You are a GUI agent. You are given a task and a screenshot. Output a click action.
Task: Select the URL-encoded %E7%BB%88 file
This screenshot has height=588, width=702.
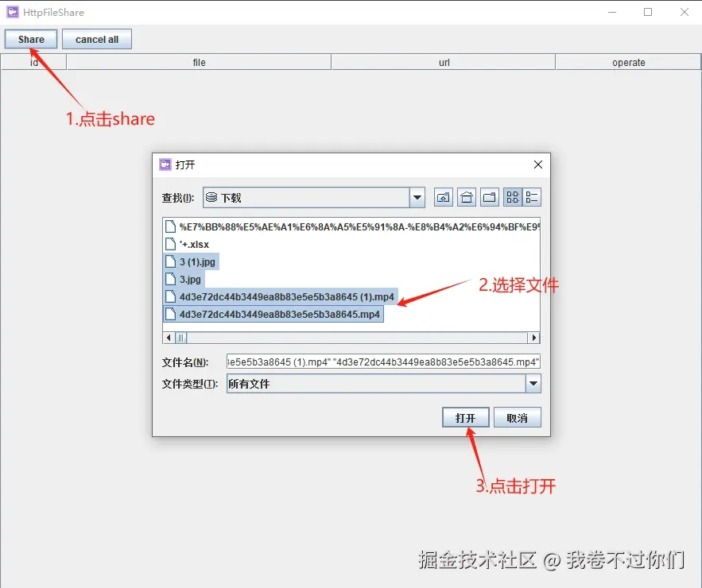tap(352, 227)
